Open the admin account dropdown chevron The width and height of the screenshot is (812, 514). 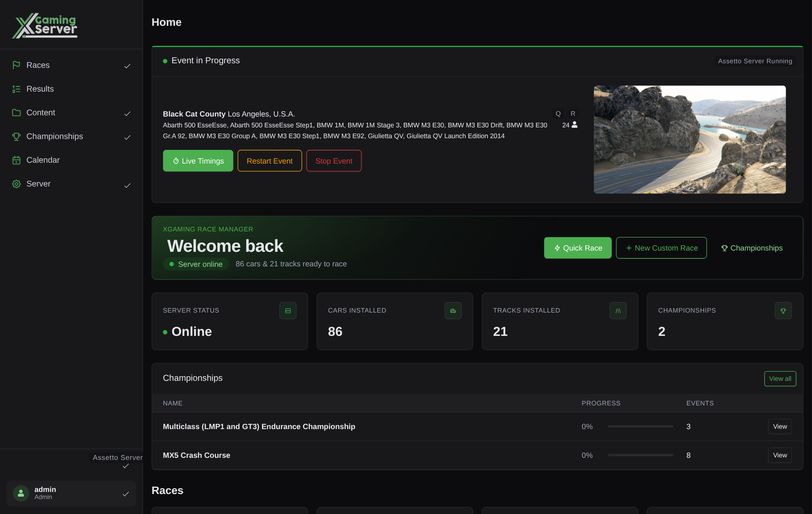tap(126, 494)
